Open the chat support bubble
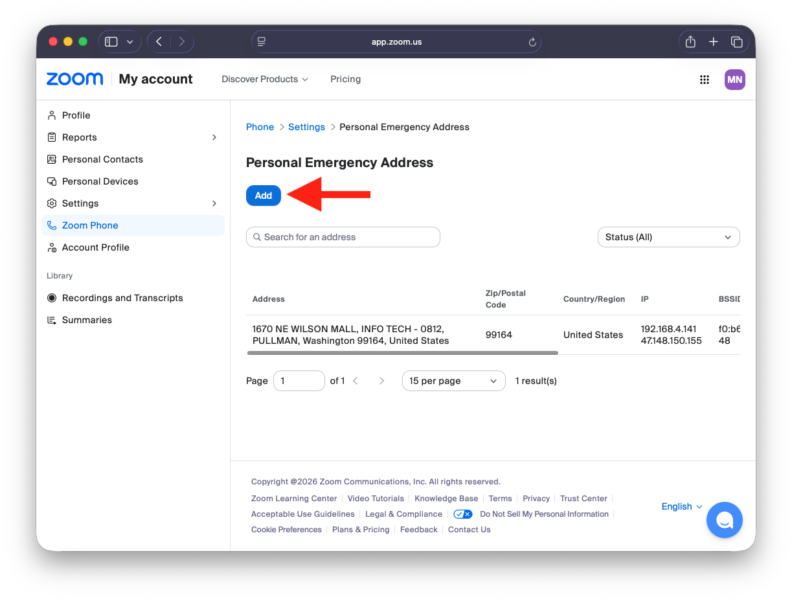 point(724,519)
